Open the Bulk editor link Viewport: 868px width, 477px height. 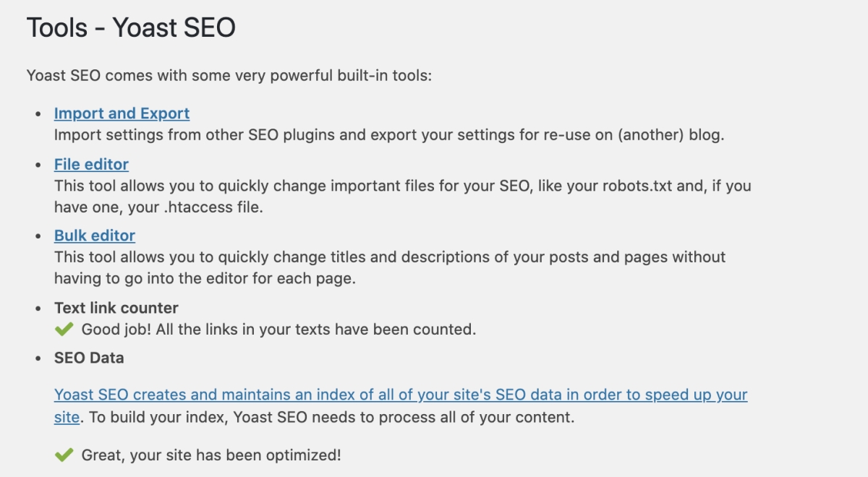point(95,236)
